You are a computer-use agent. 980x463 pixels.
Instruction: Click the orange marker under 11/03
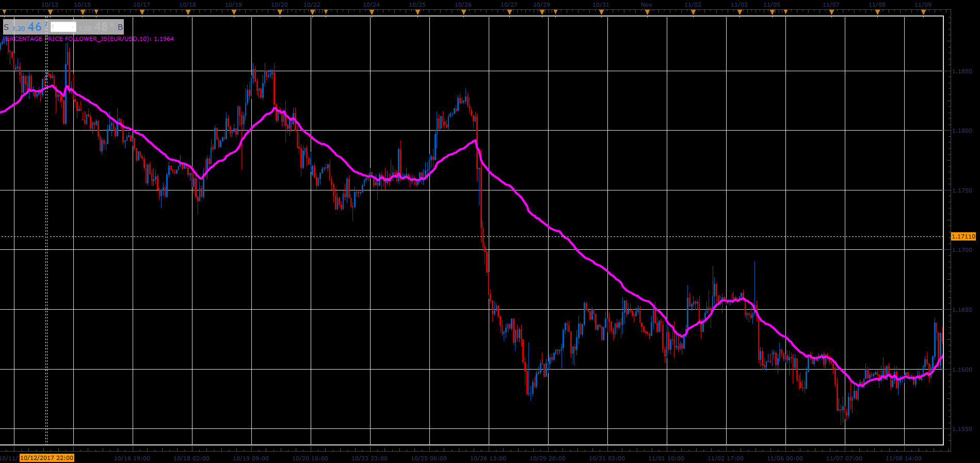[x=740, y=12]
